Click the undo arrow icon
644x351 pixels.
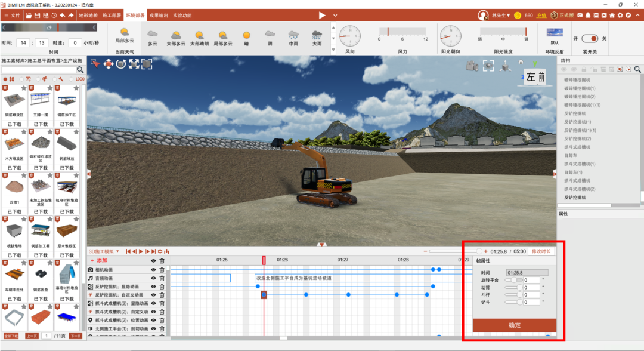[63, 15]
